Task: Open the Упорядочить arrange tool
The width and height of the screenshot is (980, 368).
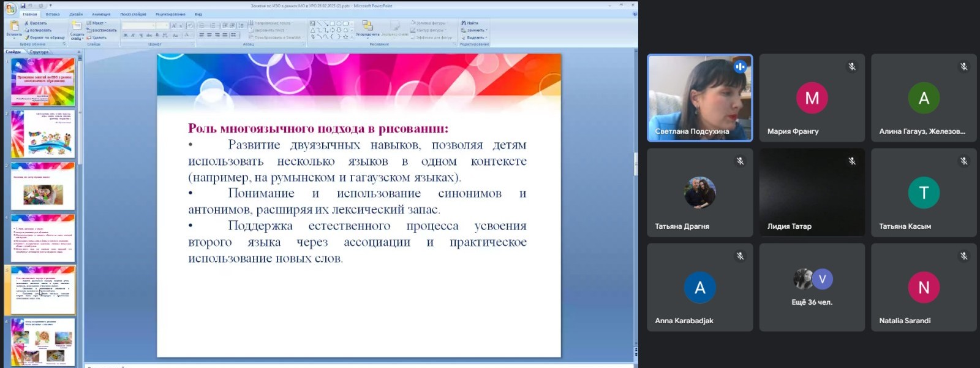Action: 367,28
